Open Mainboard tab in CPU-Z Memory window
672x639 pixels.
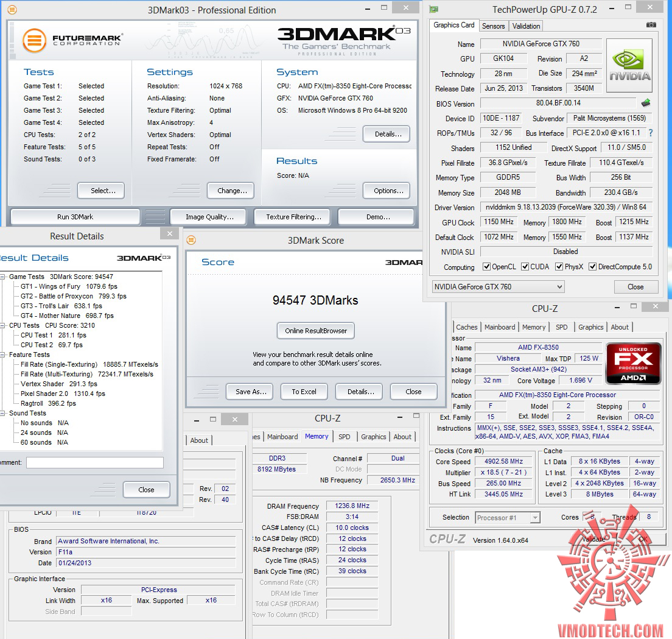(282, 437)
